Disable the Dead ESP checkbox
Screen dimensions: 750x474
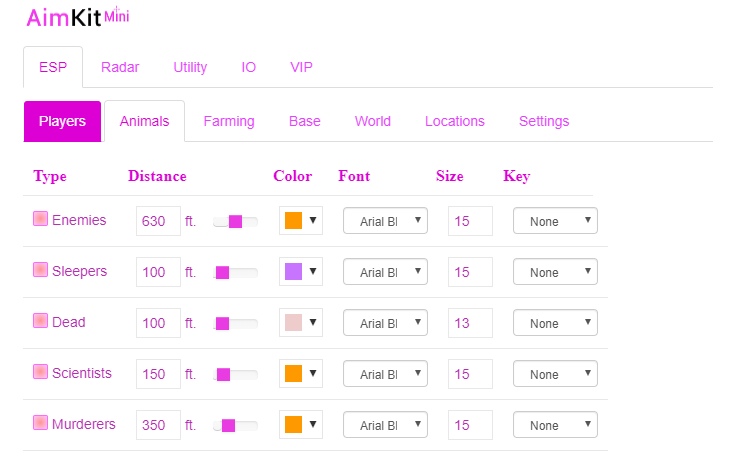[x=40, y=322]
